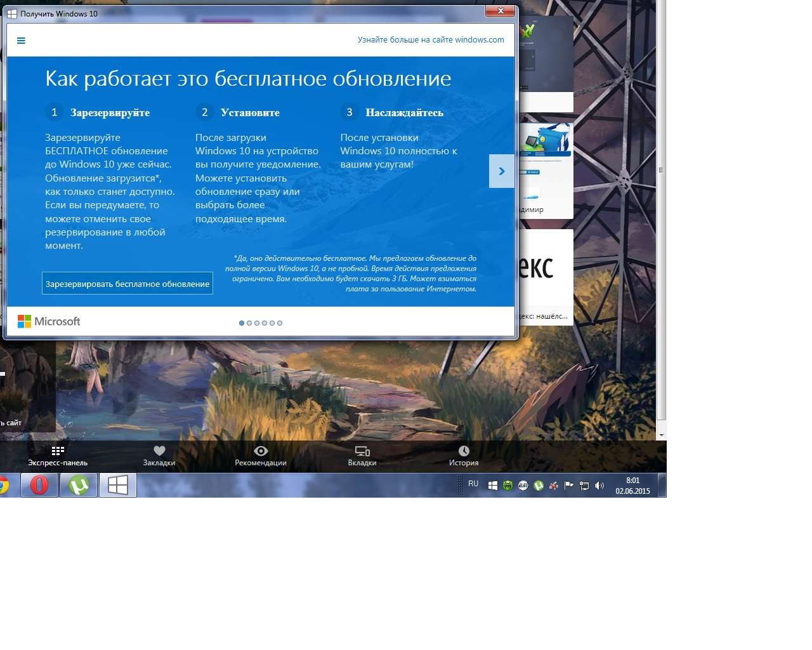
Task: Select the fourth page indicator dot
Action: point(265,323)
